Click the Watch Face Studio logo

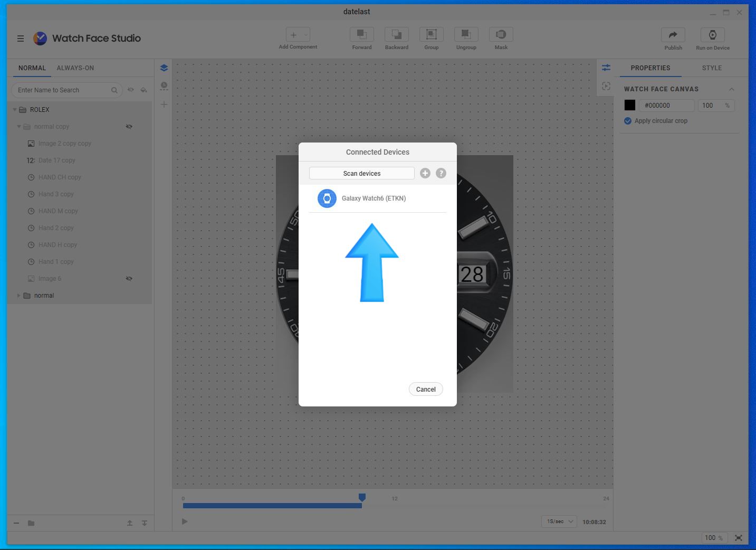point(40,38)
